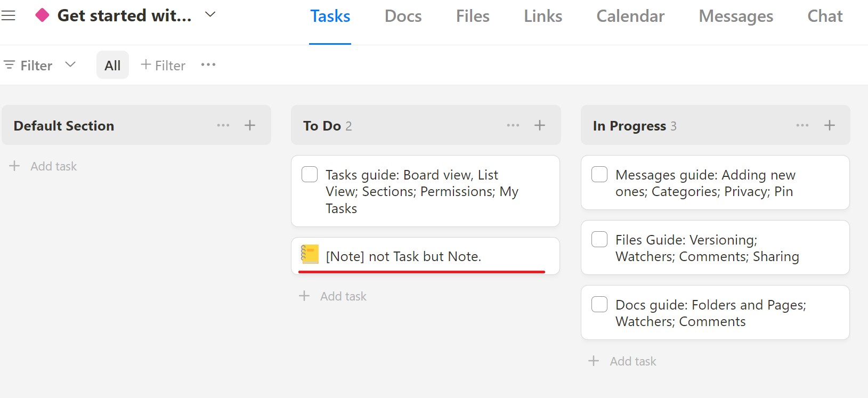Open In Progress section ellipsis menu
Viewport: 868px width, 398px height.
[802, 125]
